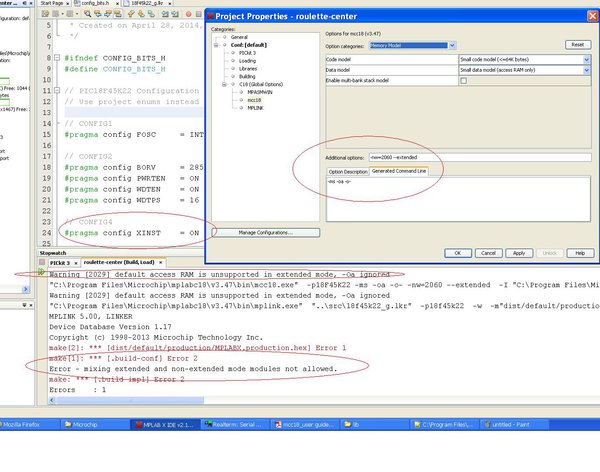Click output panel horizontal scrollbar thumb

(x=130, y=400)
